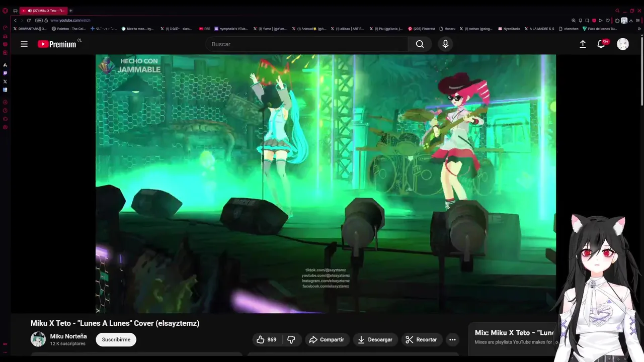Like the video with 869 likes
Viewport: 644px width, 362px height.
pos(267,340)
